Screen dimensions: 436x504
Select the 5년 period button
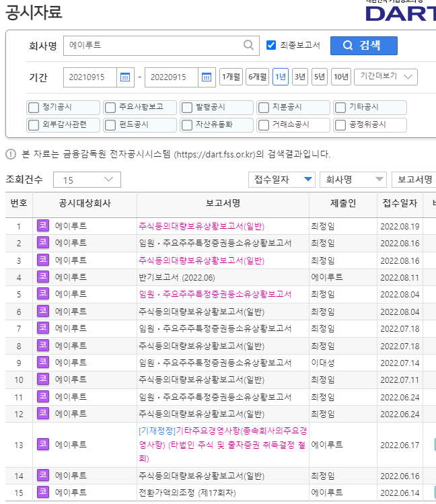[320, 77]
